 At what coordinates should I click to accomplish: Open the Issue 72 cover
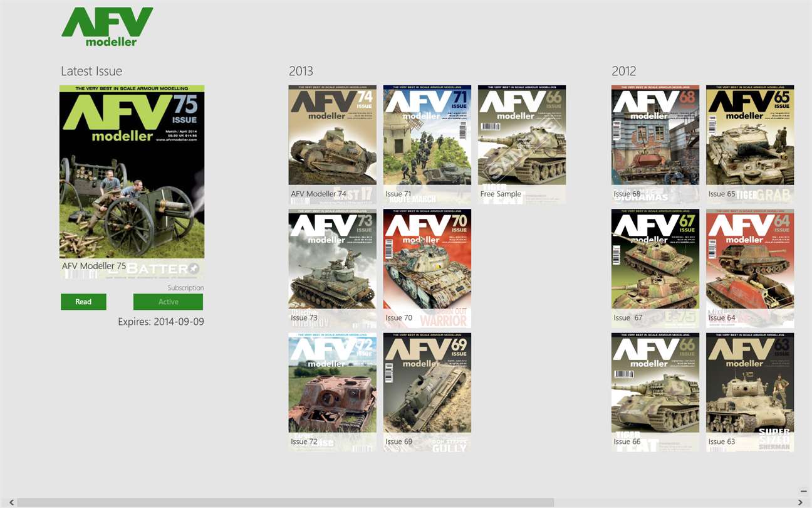point(332,392)
